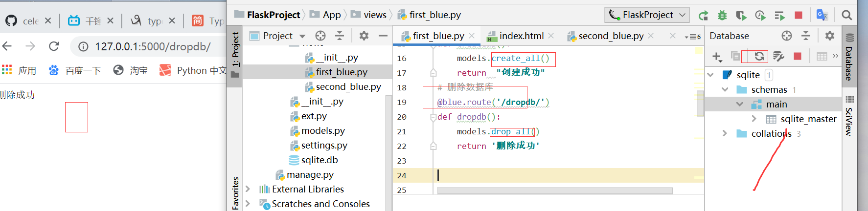Duplicate the selected data source
Viewport: 868px width, 211px height.
pos(735,56)
